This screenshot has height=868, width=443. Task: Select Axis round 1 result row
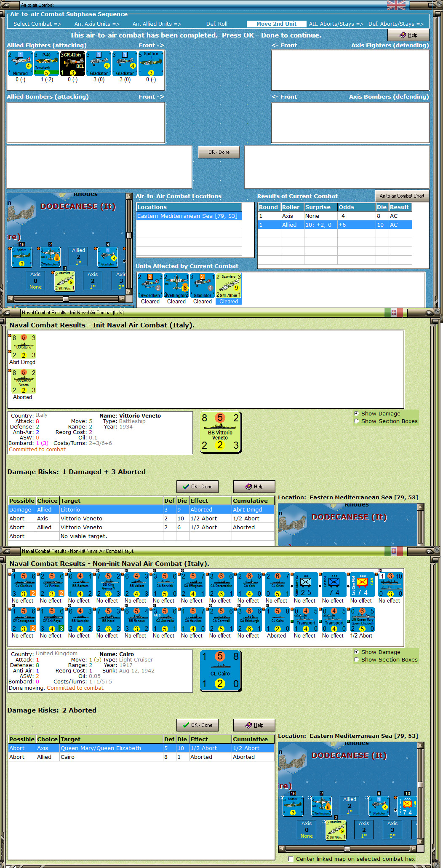click(x=335, y=216)
